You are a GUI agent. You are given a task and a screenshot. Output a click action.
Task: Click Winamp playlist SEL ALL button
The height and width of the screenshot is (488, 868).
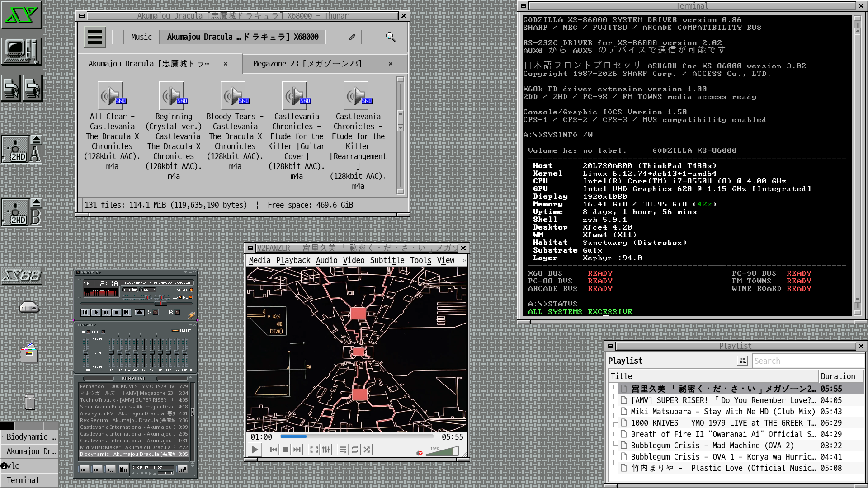click(x=110, y=469)
